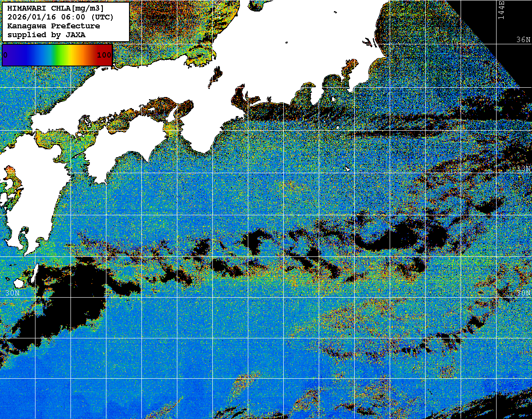
Task: Click the 144E longitude label
Action: (x=501, y=10)
